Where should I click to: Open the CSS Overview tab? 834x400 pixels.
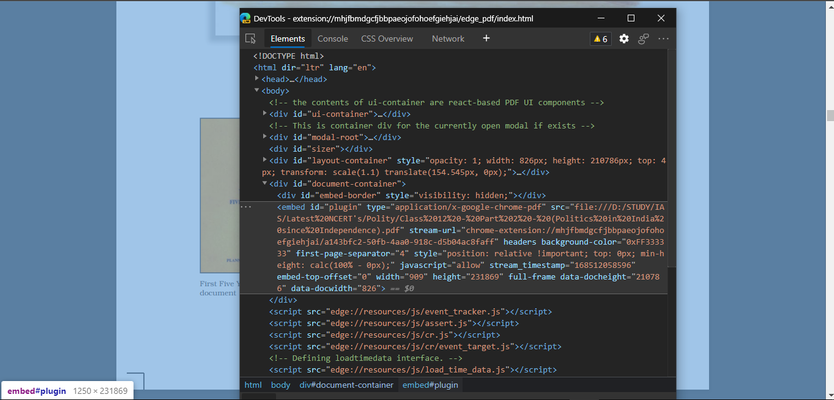(387, 39)
